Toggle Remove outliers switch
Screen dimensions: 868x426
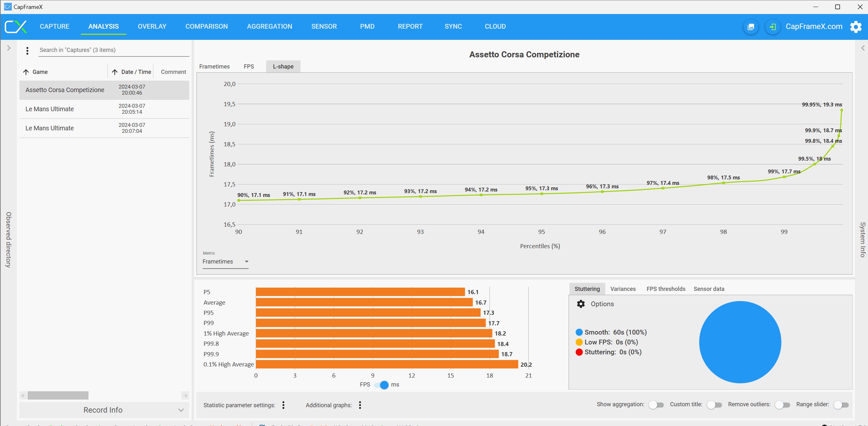pyautogui.click(x=782, y=405)
